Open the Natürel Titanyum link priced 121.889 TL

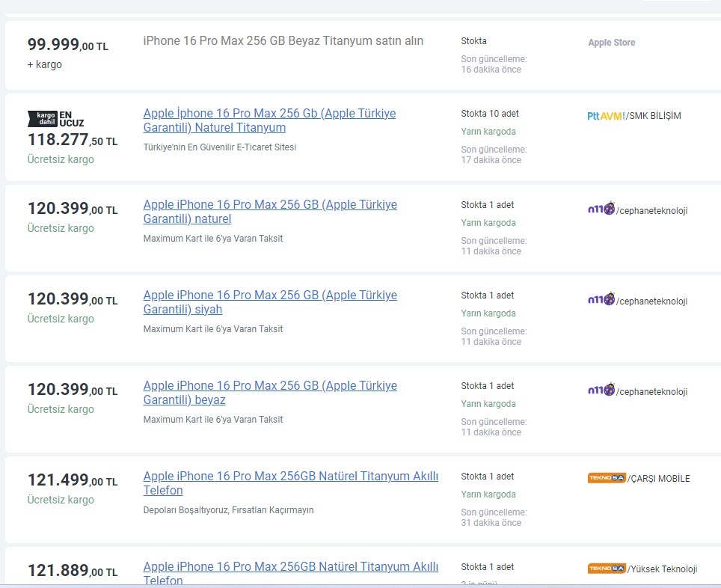[x=290, y=573]
